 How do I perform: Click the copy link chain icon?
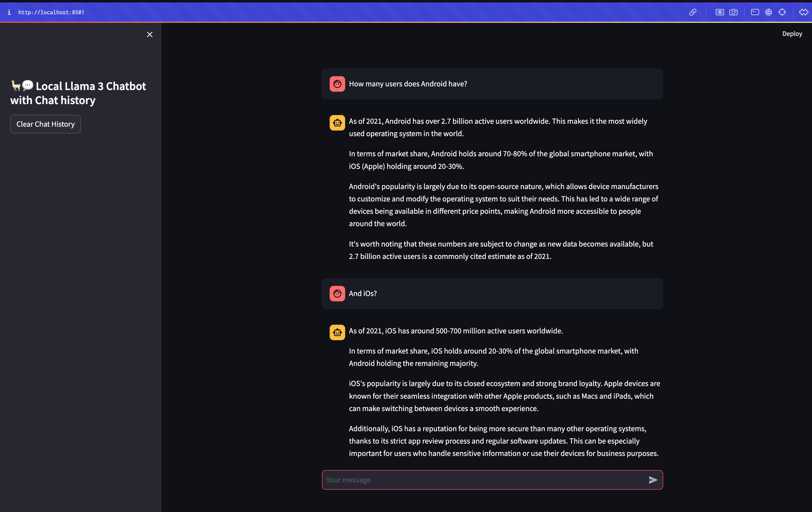tap(693, 12)
